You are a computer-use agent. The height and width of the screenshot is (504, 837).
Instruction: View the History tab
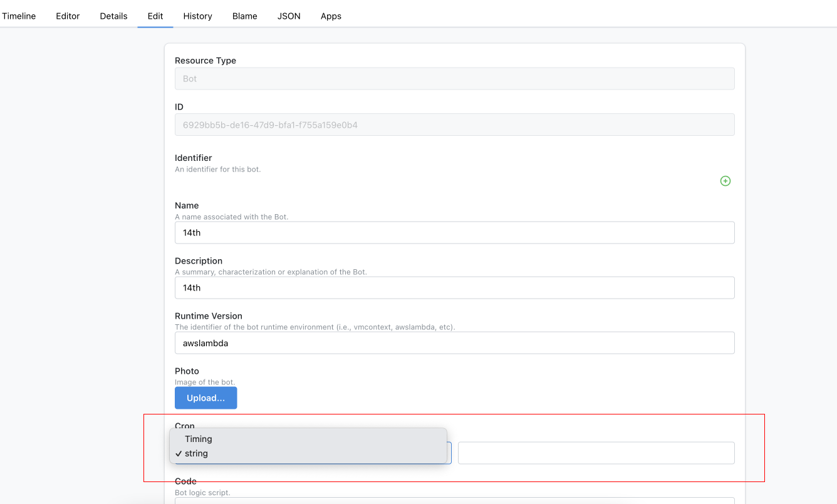(x=197, y=16)
